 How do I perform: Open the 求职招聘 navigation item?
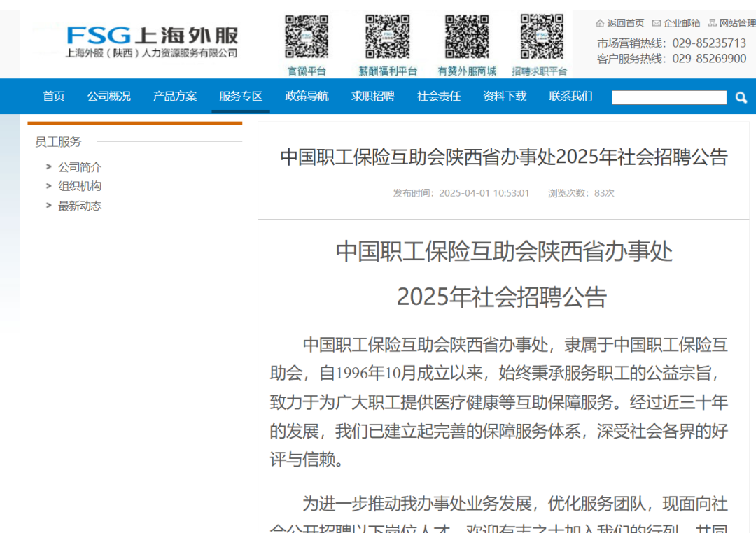coord(372,97)
